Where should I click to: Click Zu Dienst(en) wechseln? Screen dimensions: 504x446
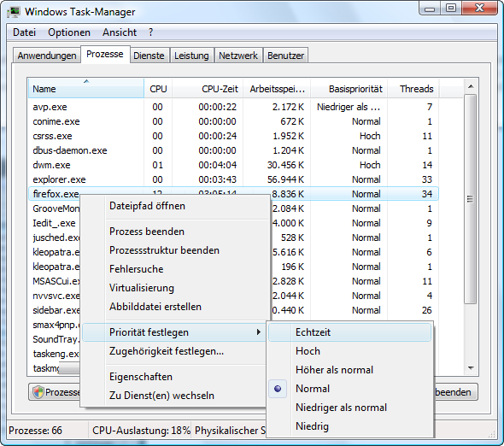coord(174,396)
